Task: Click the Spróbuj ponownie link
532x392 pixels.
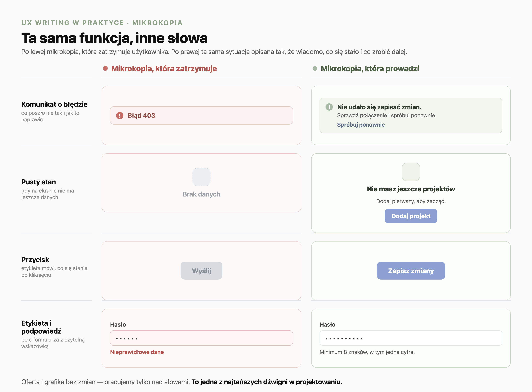Action: coord(361,125)
